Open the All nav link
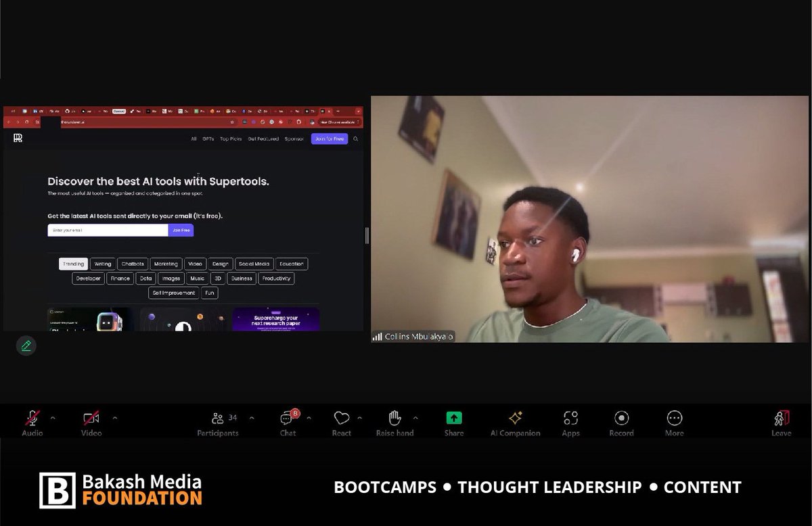 (194, 139)
